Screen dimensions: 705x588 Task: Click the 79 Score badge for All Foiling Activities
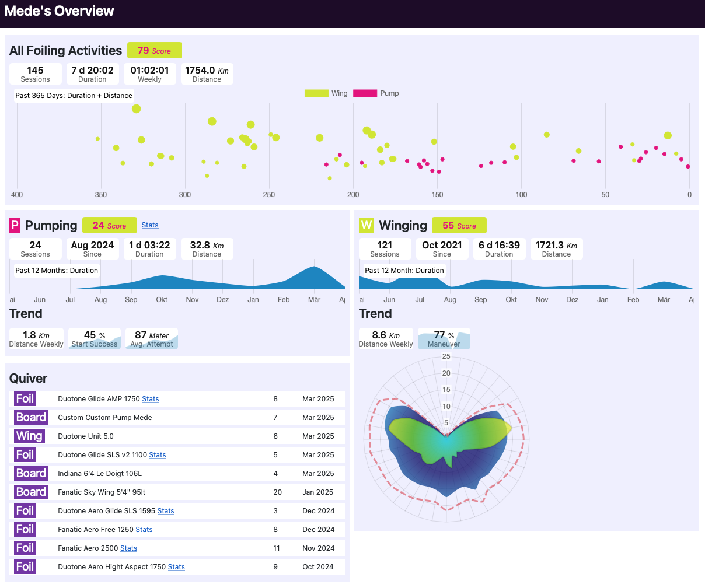[x=155, y=51]
